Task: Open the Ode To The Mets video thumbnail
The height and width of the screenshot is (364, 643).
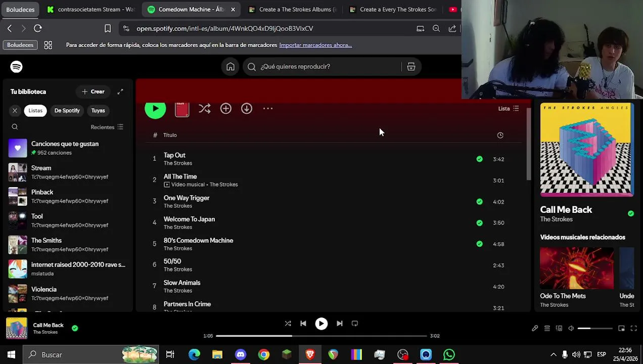Action: pos(577,268)
